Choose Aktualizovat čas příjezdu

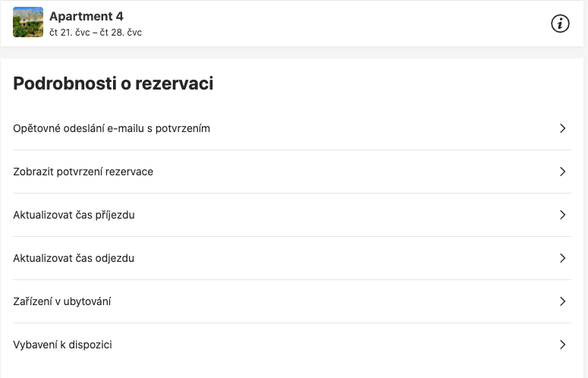(74, 215)
